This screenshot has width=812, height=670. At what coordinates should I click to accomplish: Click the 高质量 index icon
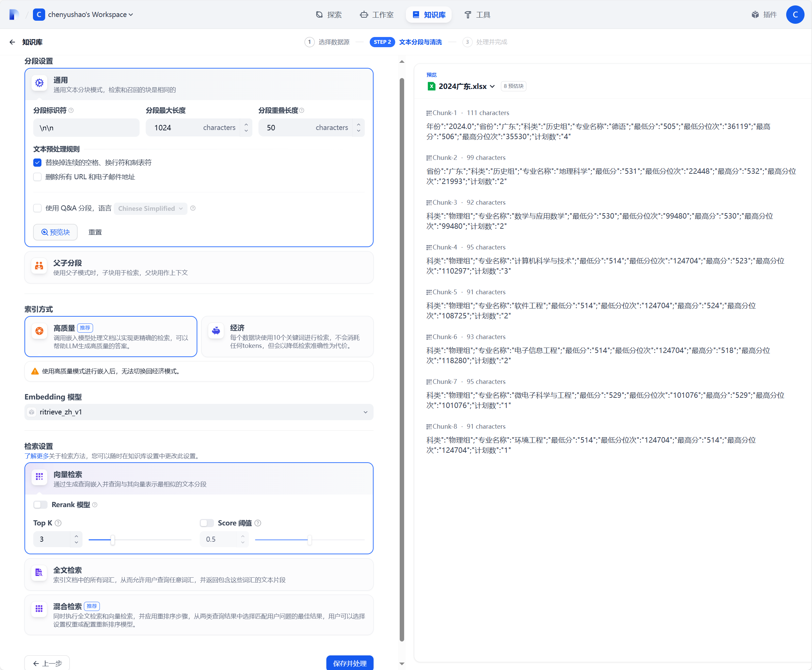(x=39, y=331)
